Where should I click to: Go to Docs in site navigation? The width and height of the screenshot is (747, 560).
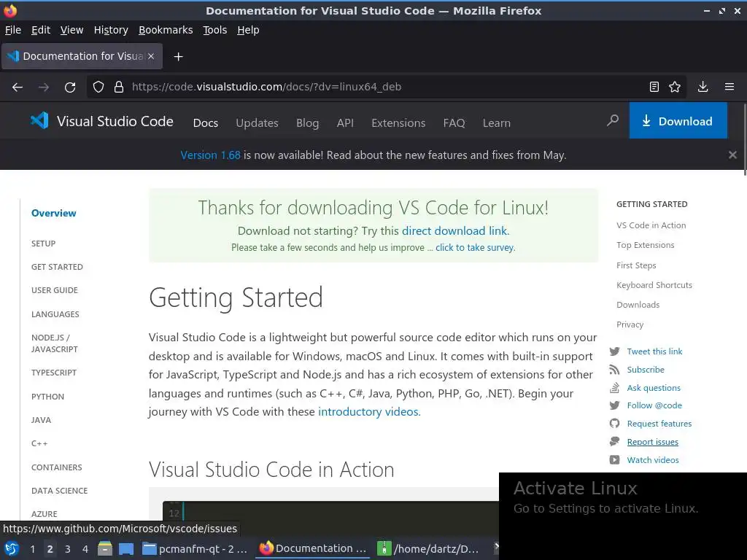tap(205, 122)
